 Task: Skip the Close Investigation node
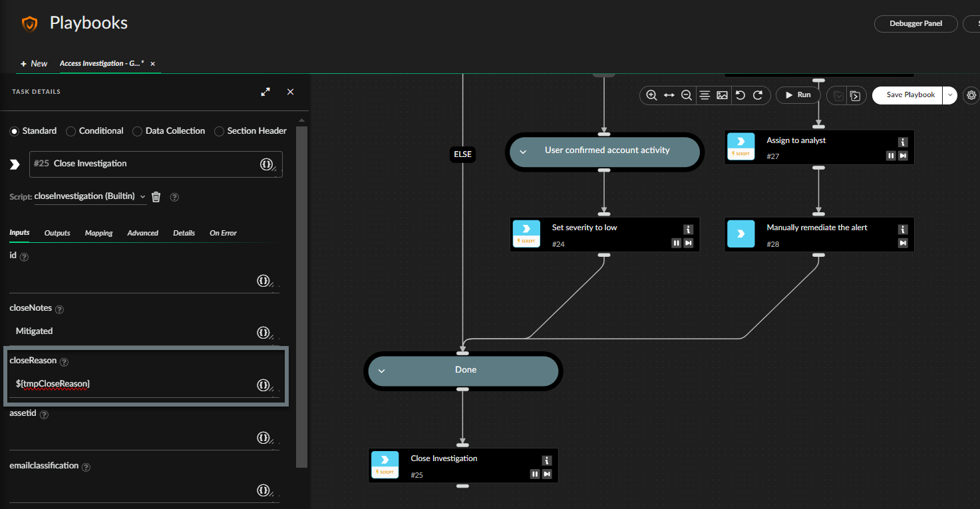pos(547,474)
